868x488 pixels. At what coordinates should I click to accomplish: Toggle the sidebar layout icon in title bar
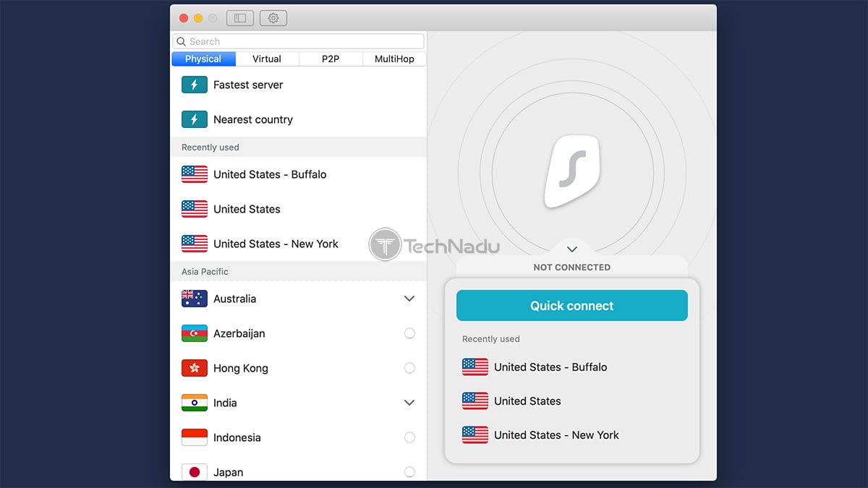(x=240, y=18)
